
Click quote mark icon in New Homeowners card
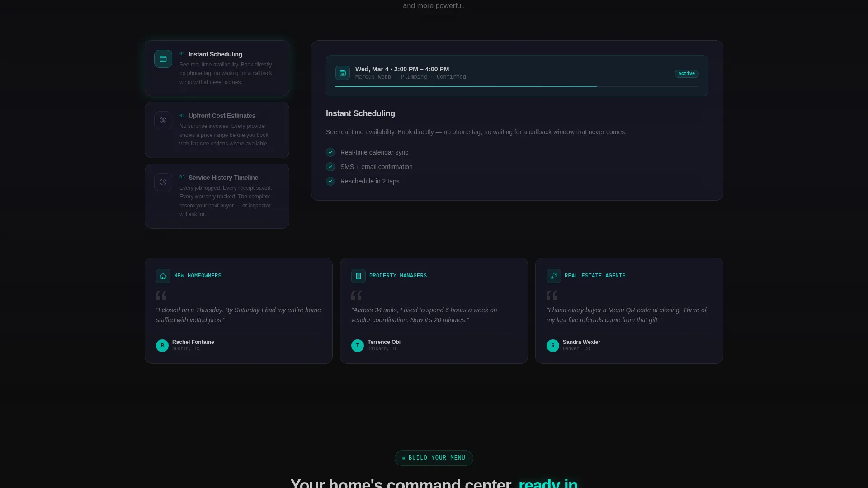[x=161, y=296]
